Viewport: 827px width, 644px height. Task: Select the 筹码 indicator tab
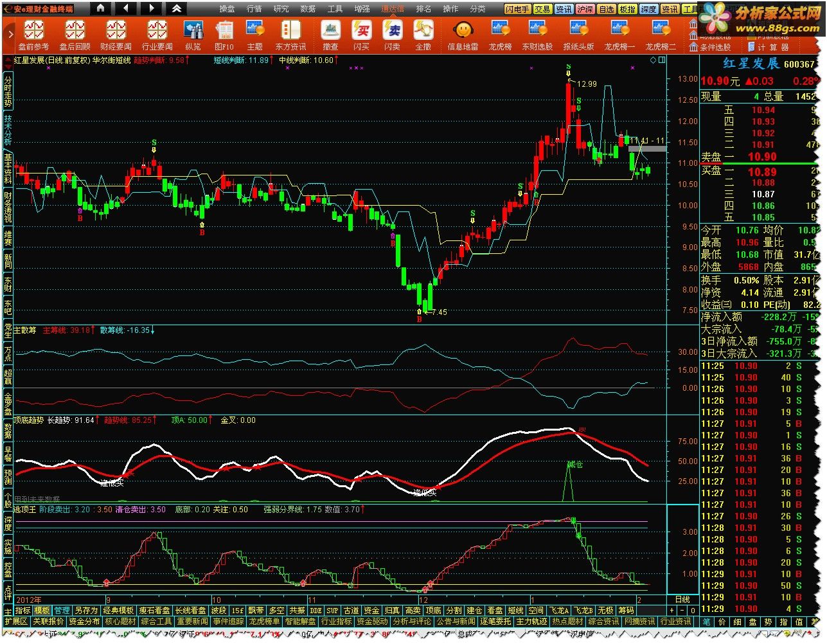click(626, 610)
